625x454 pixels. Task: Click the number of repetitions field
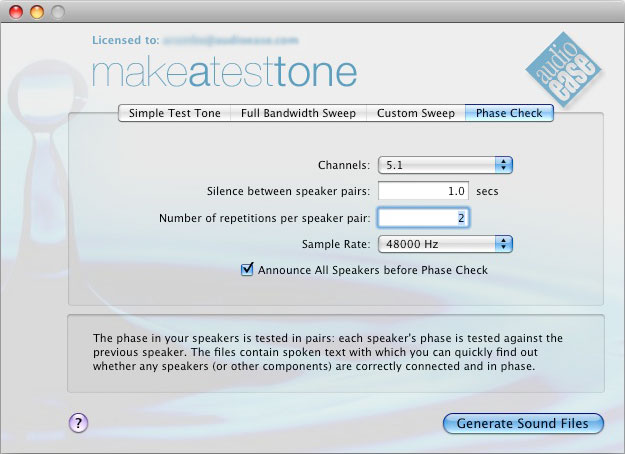423,218
